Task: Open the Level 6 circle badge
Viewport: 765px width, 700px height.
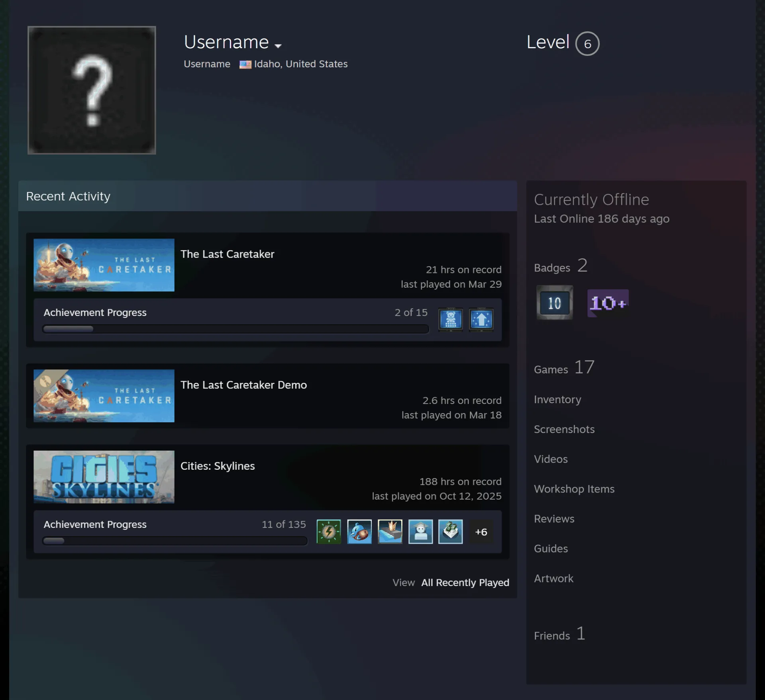Action: [587, 43]
